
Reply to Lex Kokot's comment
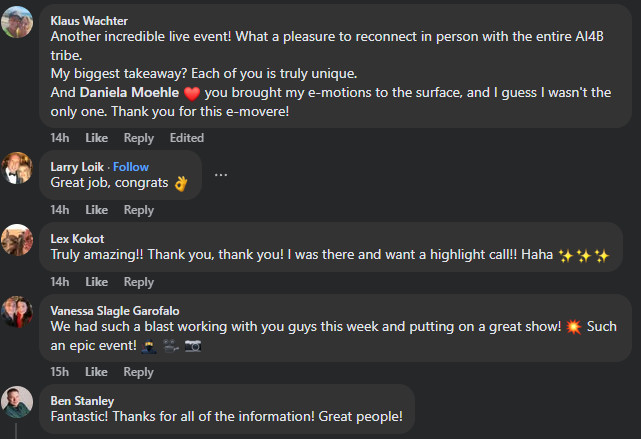pyautogui.click(x=139, y=282)
